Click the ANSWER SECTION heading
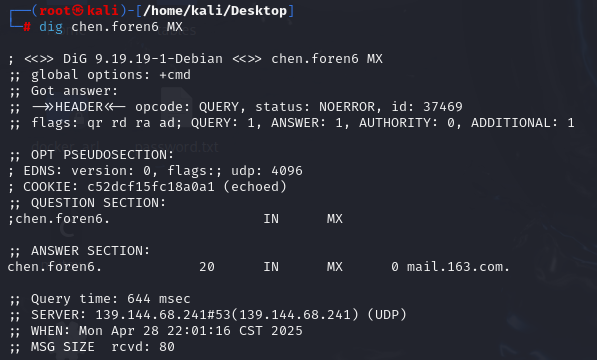 coord(90,251)
